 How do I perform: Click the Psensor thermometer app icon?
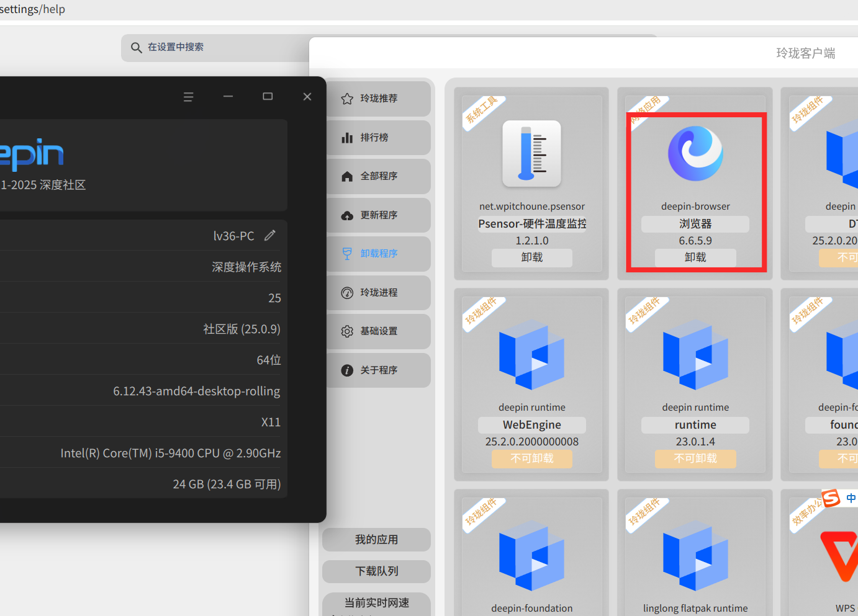[x=531, y=154]
